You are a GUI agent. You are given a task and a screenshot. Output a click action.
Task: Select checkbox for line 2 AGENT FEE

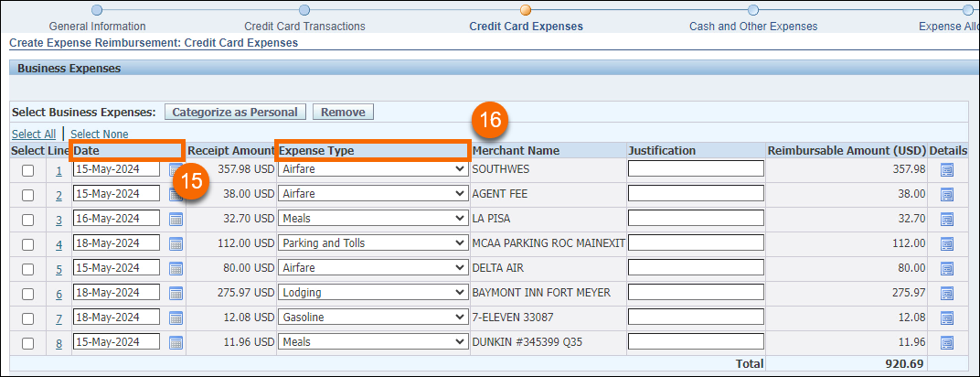coord(28,195)
